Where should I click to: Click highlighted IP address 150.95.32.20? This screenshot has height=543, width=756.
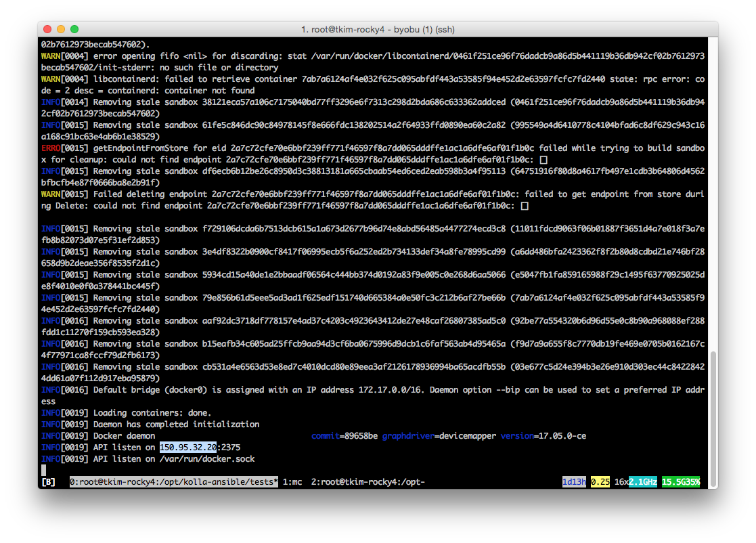click(188, 448)
